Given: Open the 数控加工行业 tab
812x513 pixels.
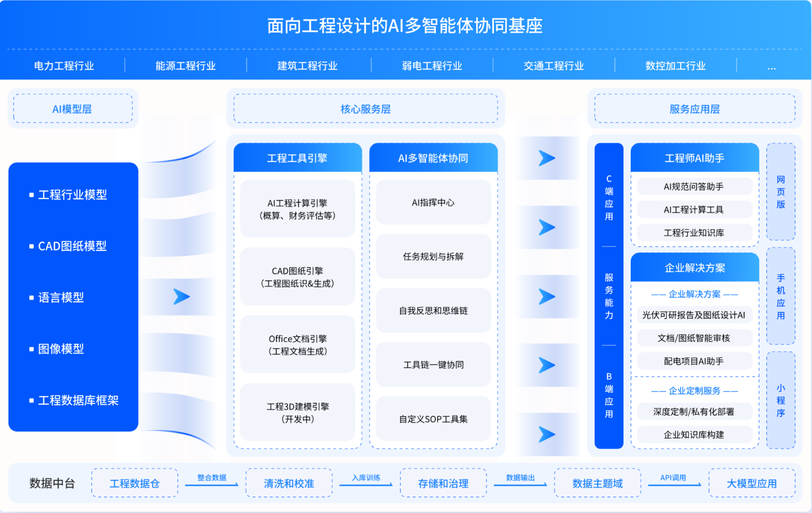Looking at the screenshot, I should pos(675,66).
